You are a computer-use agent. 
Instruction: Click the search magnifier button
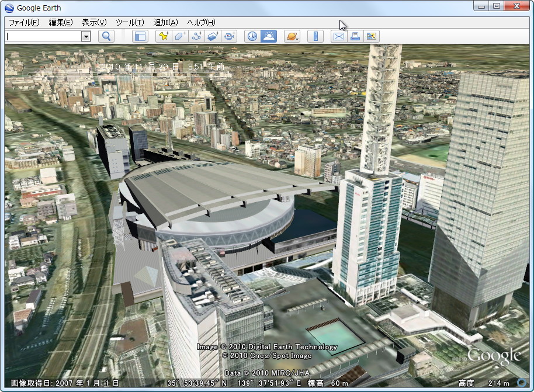pyautogui.click(x=106, y=36)
